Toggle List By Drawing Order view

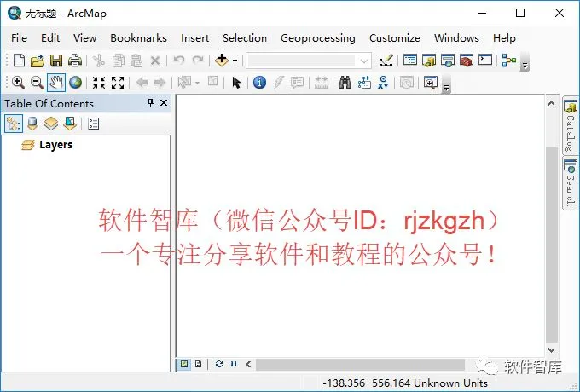[x=14, y=124]
